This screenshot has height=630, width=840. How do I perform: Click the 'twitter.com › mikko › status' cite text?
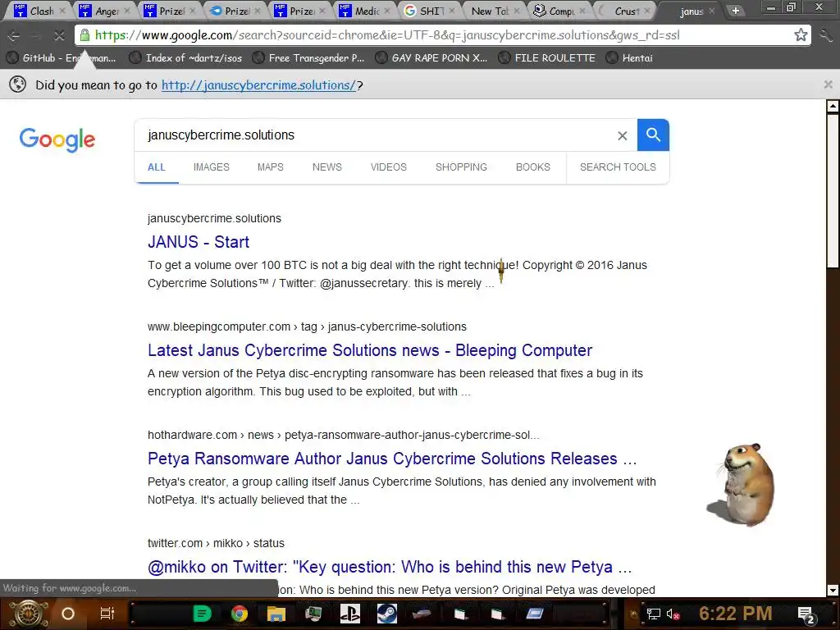[216, 543]
